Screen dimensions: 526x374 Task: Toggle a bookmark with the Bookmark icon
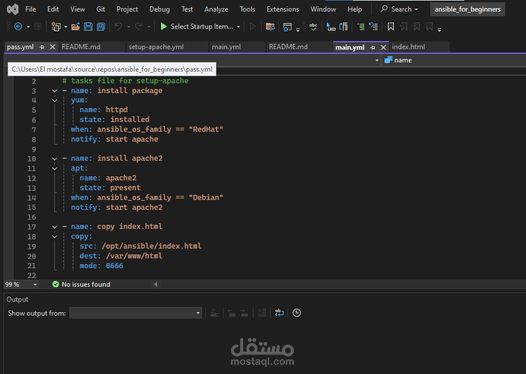(x=391, y=26)
